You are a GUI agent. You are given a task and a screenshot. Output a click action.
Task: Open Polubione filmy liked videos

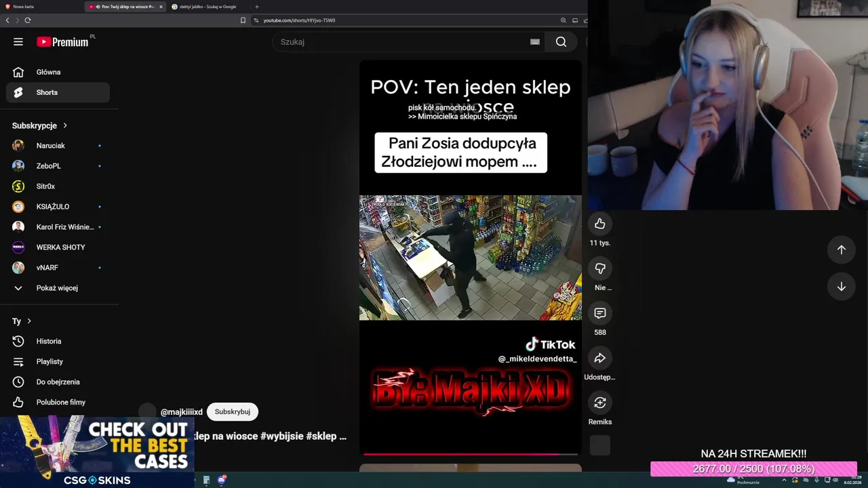[58, 402]
